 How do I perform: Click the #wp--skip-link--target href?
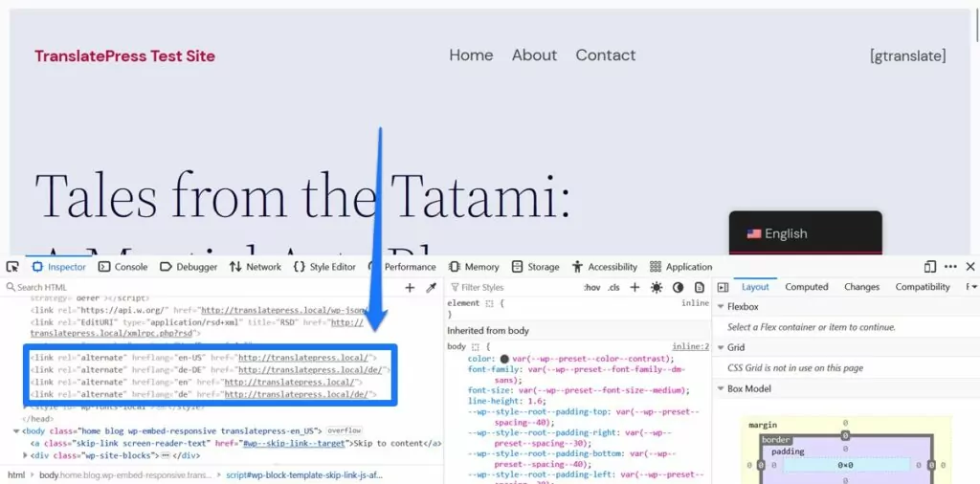[294, 443]
